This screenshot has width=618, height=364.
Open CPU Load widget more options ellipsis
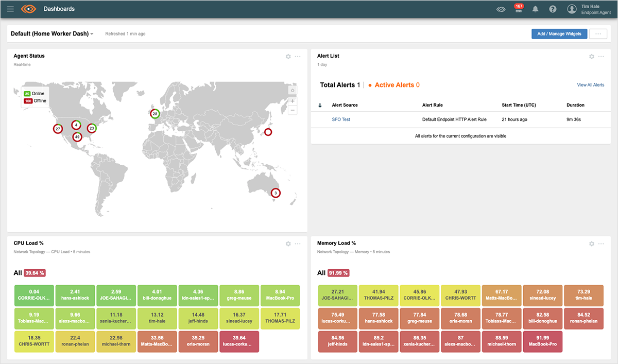[298, 244]
